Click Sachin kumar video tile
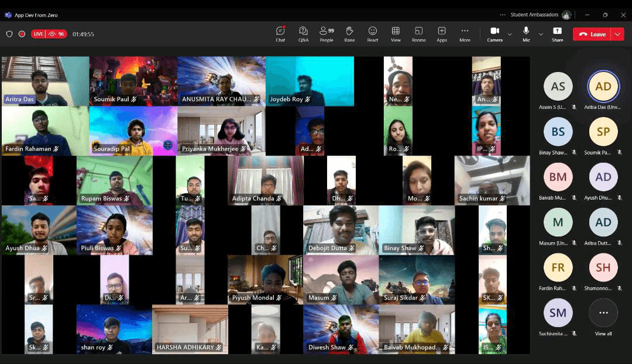The height and width of the screenshot is (364, 632). (492, 181)
